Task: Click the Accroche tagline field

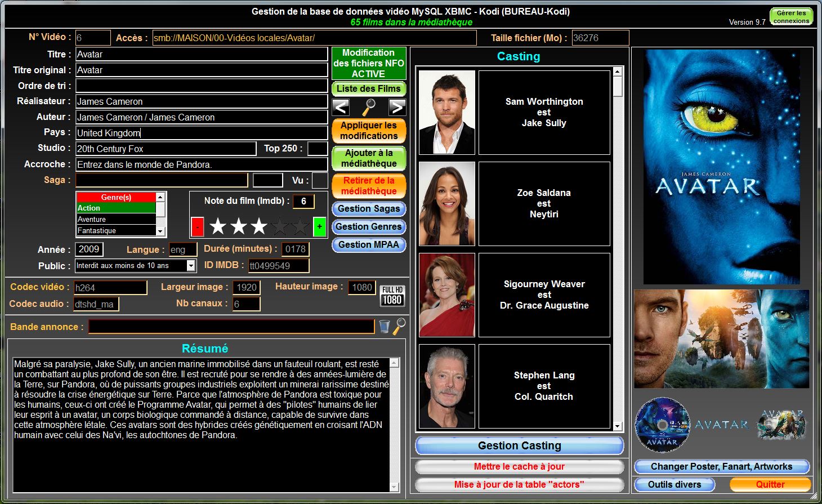Action: [x=202, y=164]
